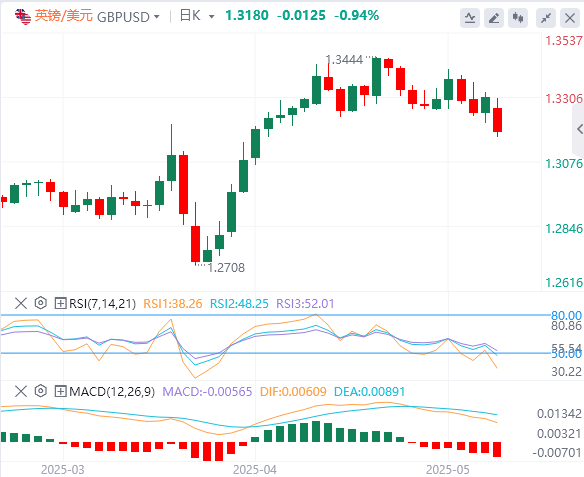Open RSI indicator settings gear
The height and width of the screenshot is (477, 584).
pos(41,303)
